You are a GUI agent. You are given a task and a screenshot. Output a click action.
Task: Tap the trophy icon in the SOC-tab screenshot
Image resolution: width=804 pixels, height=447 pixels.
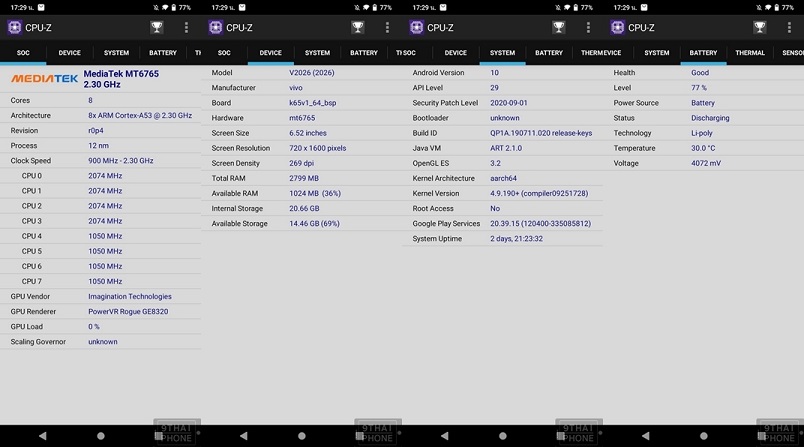[156, 27]
